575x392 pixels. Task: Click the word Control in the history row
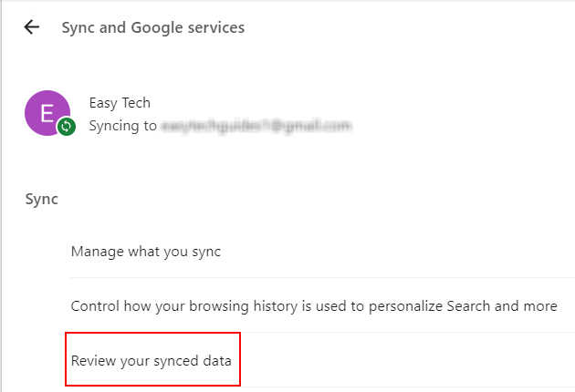coord(94,306)
